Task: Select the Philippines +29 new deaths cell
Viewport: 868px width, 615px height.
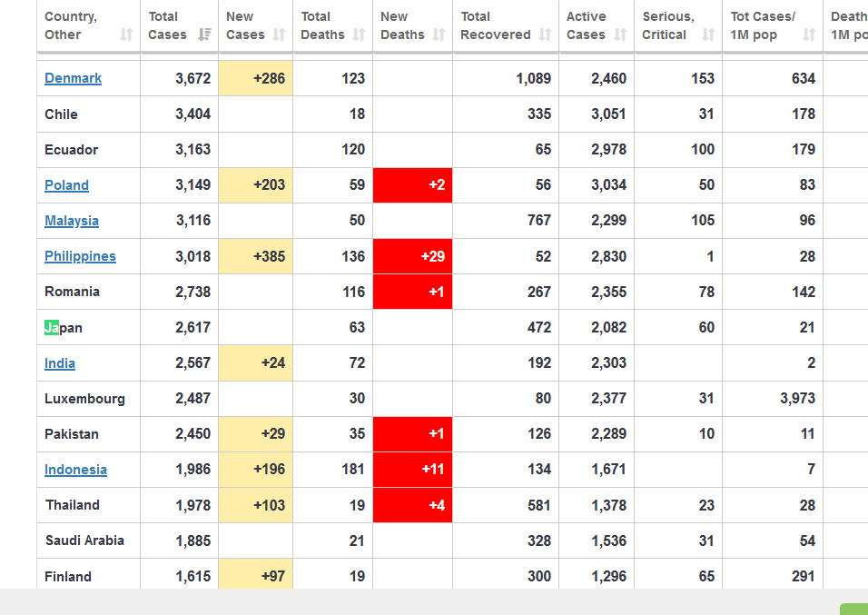Action: pos(412,256)
